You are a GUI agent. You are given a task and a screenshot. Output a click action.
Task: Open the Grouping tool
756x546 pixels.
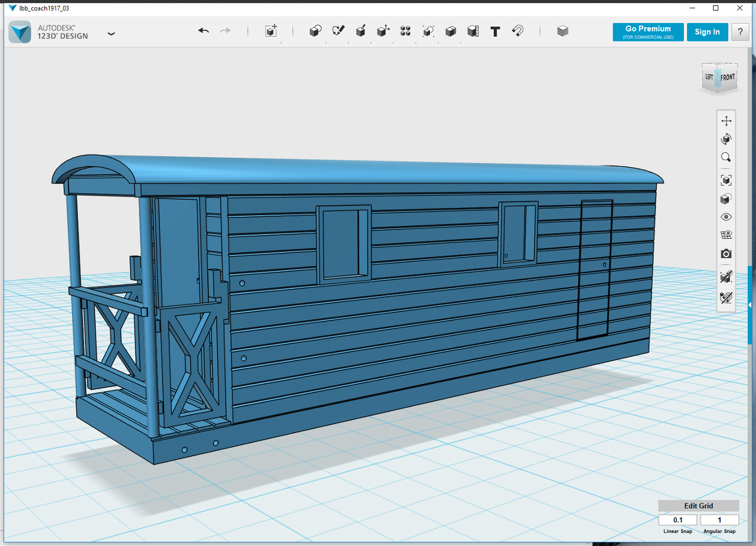point(428,31)
